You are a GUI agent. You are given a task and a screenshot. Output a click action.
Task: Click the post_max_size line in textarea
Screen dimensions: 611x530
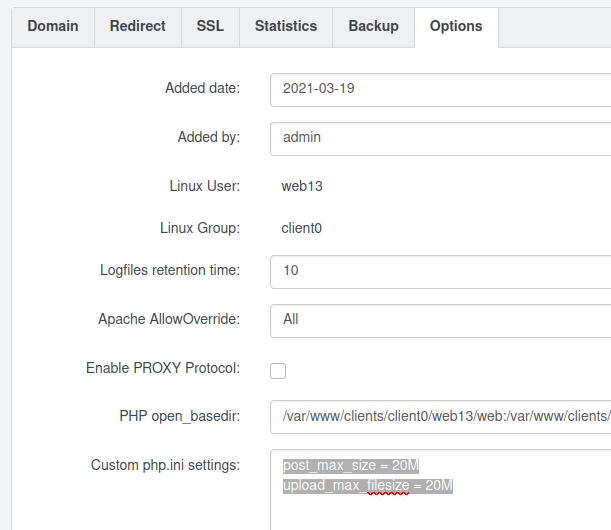pos(351,465)
